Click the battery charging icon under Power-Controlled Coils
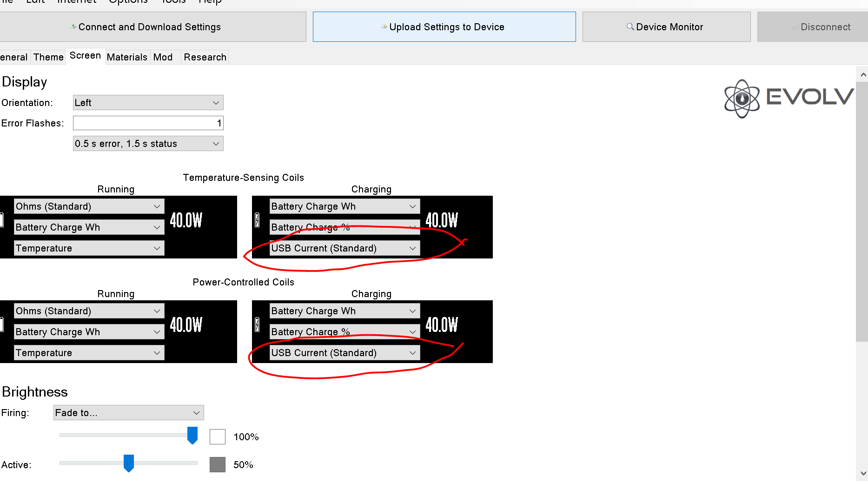Image resolution: width=868 pixels, height=483 pixels. click(x=257, y=324)
